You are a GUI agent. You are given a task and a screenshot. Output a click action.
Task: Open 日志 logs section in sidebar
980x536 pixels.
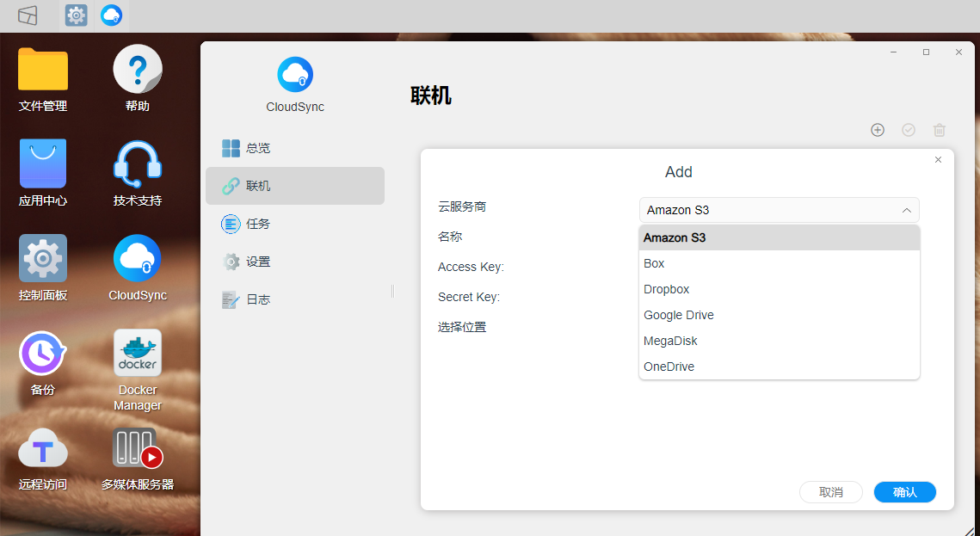(295, 300)
